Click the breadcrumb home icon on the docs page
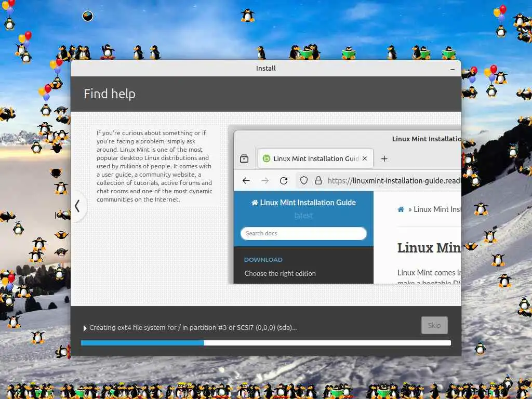This screenshot has width=532, height=399. pos(401,209)
